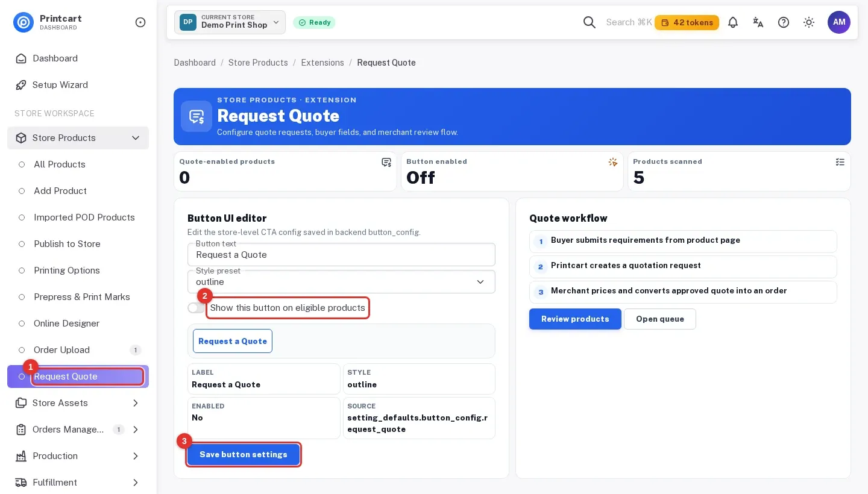Open Add Product menu item

click(78, 191)
